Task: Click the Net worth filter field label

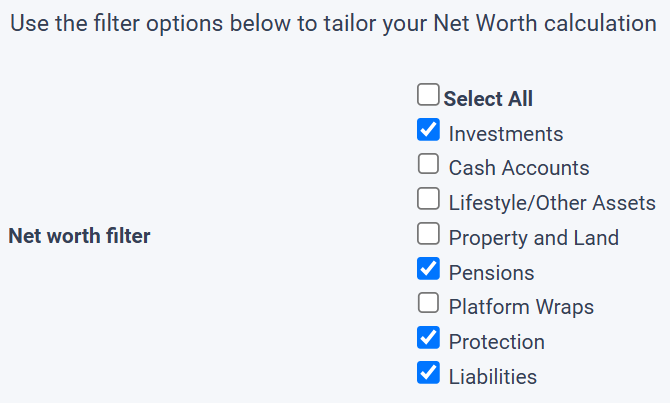Action: click(x=79, y=237)
